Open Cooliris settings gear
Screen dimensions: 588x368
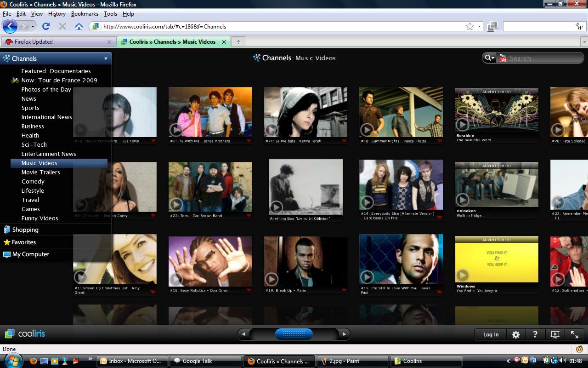tap(516, 334)
